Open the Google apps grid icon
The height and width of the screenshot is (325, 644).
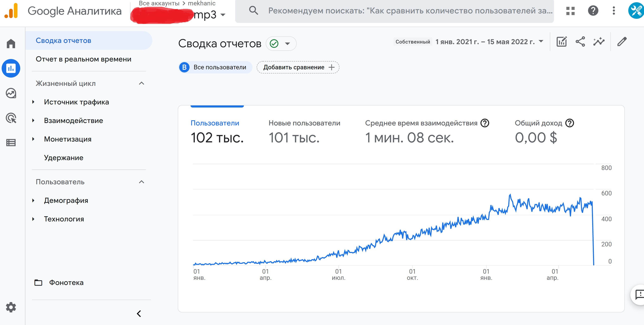click(570, 11)
